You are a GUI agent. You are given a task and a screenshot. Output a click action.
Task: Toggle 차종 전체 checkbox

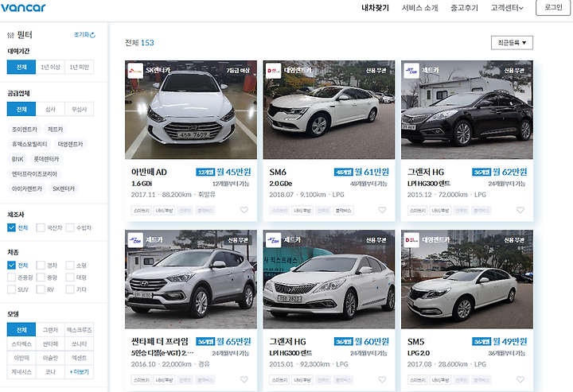pos(11,266)
